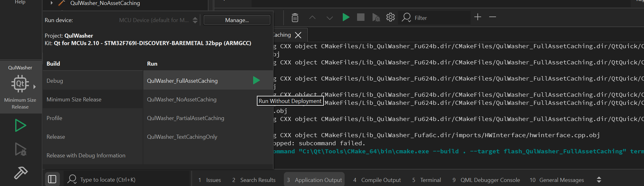
Task: Open the Run device combo box
Action: click(x=158, y=20)
